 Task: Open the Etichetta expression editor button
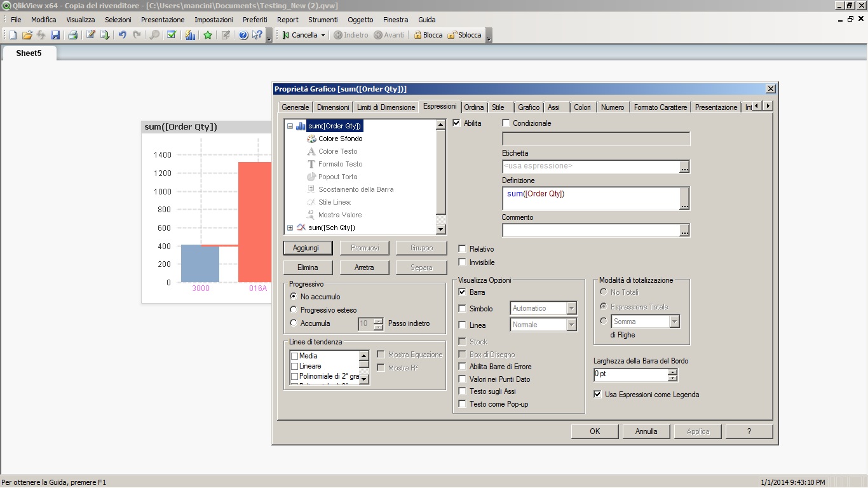tap(684, 166)
